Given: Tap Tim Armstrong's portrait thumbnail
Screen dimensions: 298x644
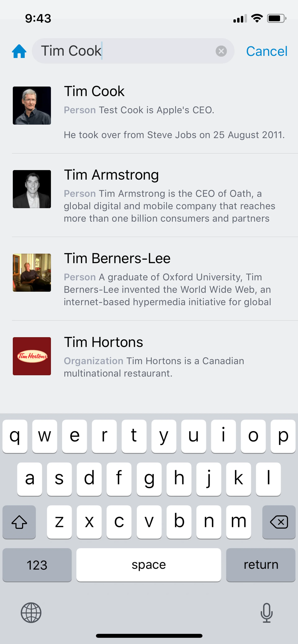Looking at the screenshot, I should point(32,189).
